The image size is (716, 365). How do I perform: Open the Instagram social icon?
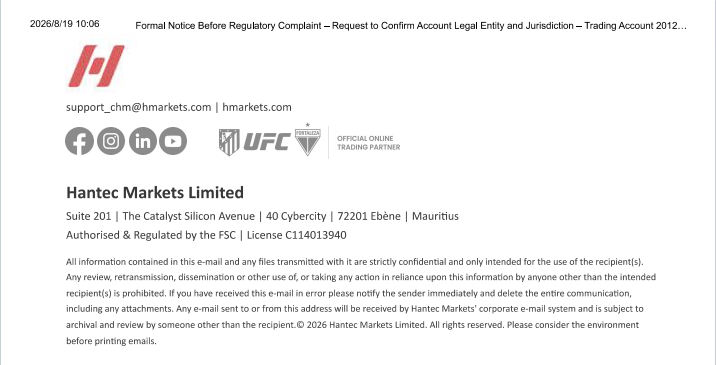pyautogui.click(x=111, y=141)
